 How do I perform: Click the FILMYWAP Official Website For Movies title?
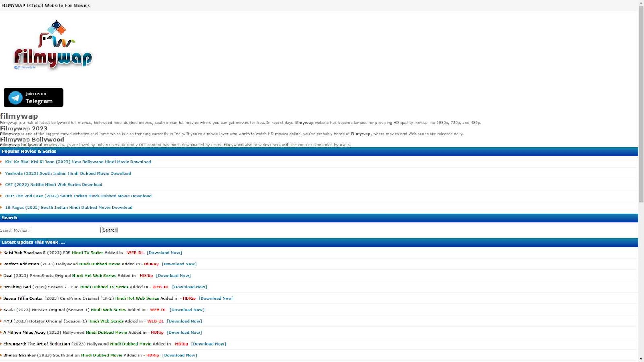pyautogui.click(x=45, y=6)
